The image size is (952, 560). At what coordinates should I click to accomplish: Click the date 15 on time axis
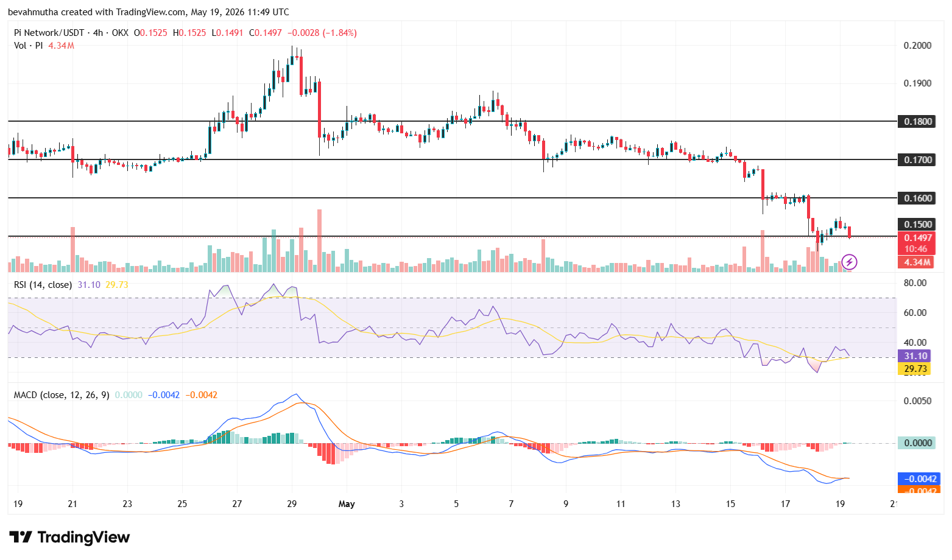[x=730, y=504]
